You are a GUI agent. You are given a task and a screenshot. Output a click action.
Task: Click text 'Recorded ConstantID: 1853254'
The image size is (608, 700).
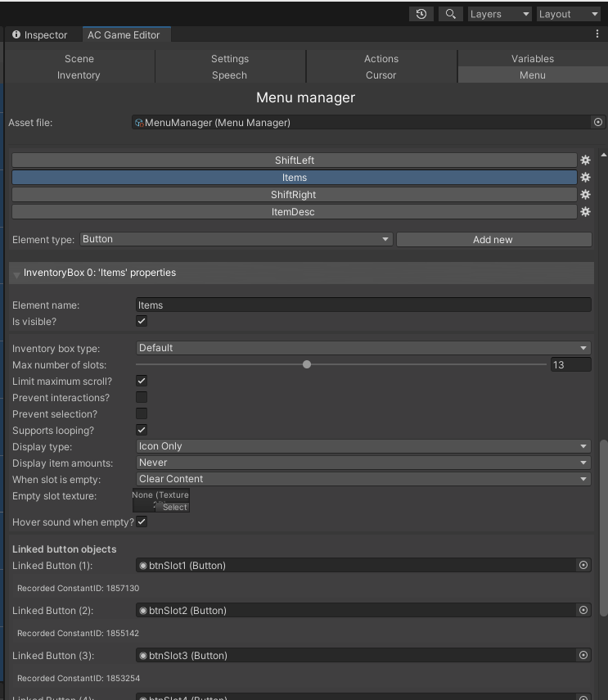point(78,678)
